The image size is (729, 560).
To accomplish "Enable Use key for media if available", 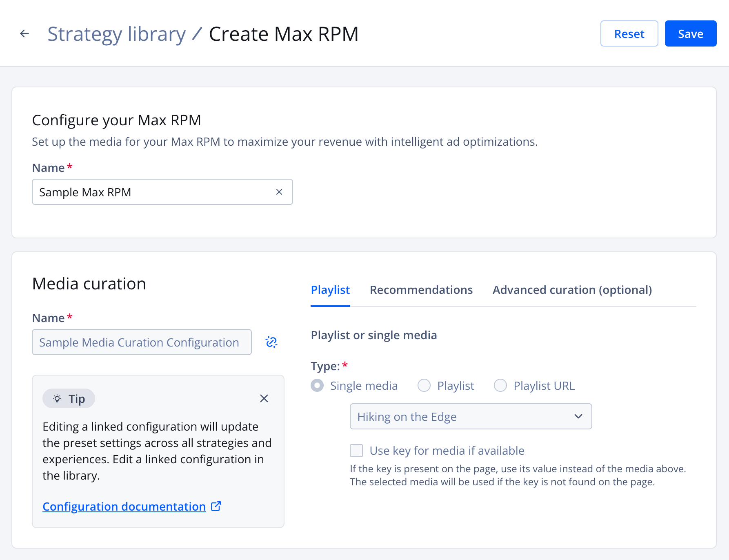I will pos(356,451).
